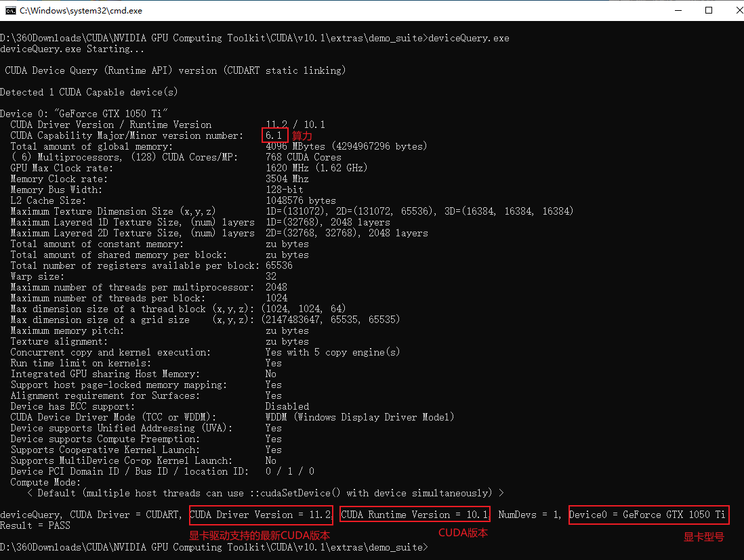Click the text 'Device0 = GeForce GTX 1050 Ti'
The height and width of the screenshot is (560, 744).
click(x=647, y=515)
